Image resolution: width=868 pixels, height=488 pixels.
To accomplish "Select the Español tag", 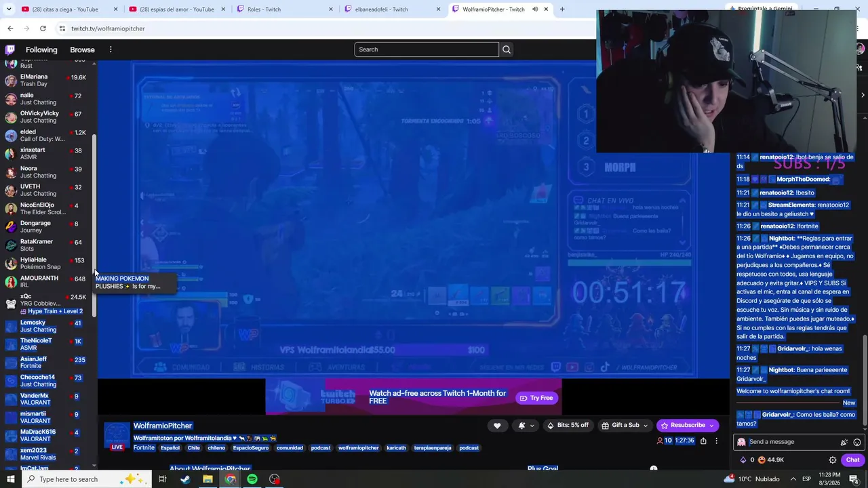I will [170, 448].
